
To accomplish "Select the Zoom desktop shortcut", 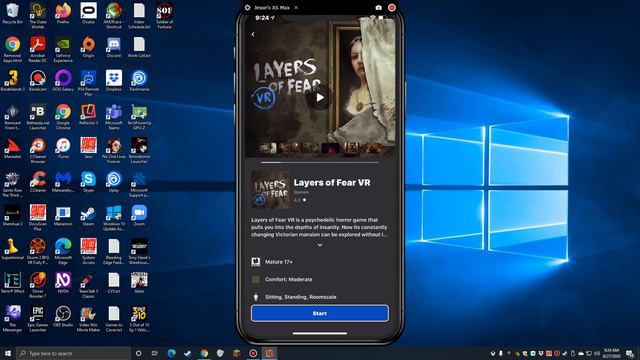I will coord(139,216).
